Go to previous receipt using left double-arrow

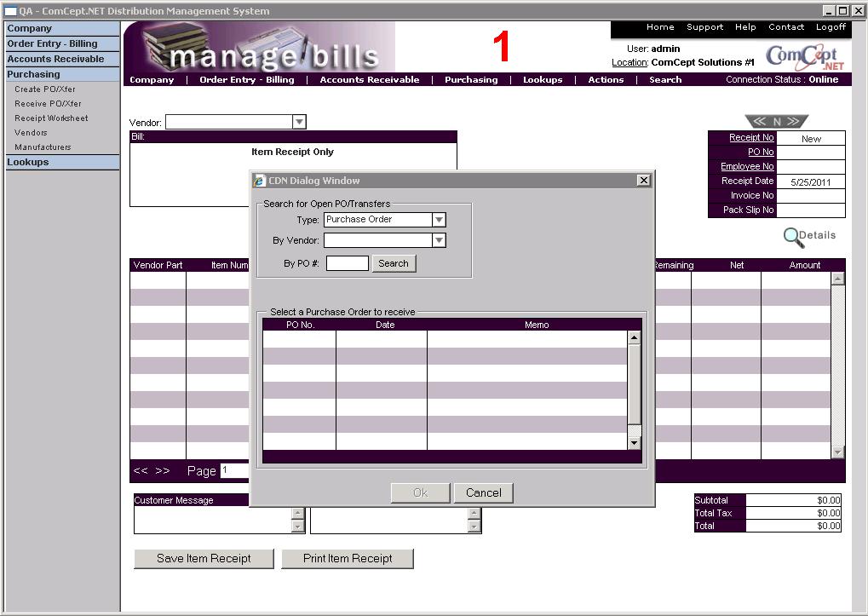coord(758,122)
